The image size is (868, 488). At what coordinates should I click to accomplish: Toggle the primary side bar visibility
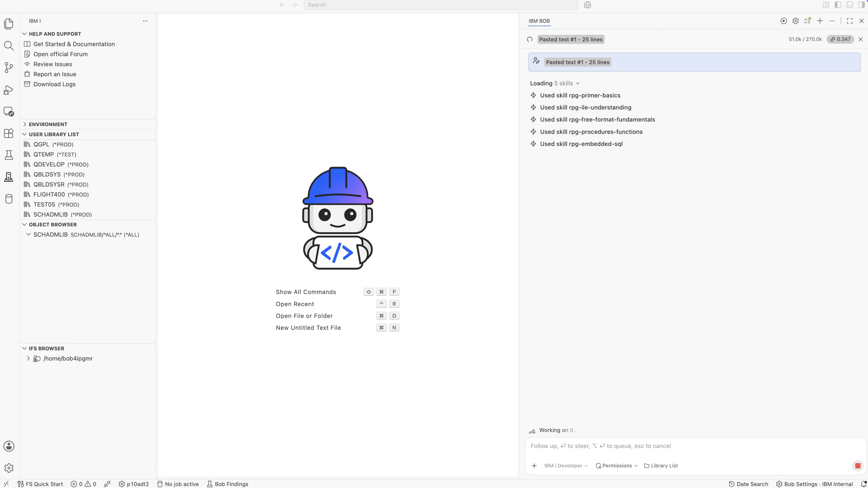(x=838, y=5)
